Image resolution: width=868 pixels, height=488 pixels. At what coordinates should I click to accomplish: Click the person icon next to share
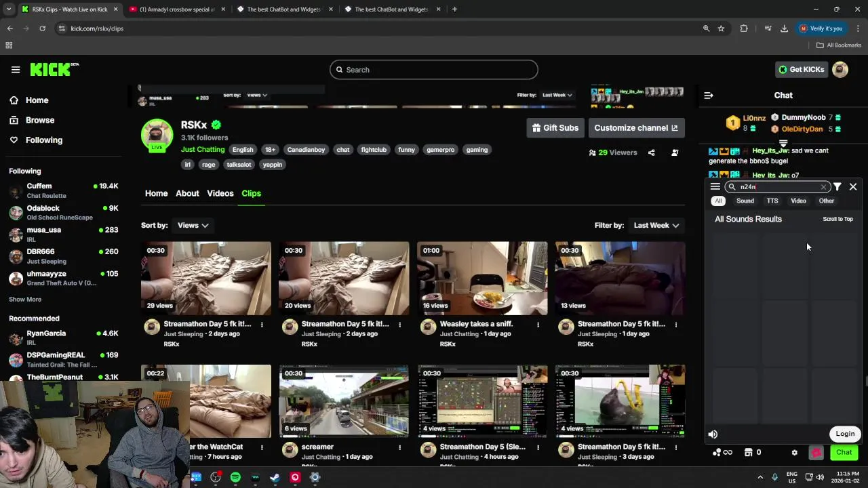(x=675, y=152)
